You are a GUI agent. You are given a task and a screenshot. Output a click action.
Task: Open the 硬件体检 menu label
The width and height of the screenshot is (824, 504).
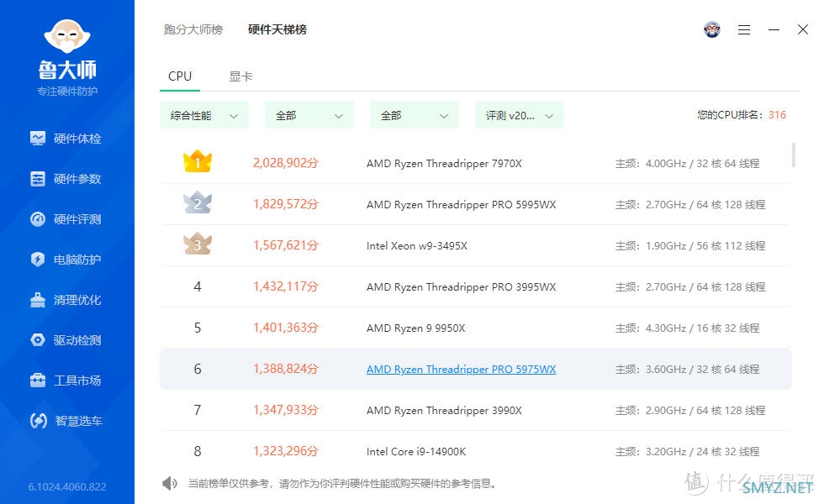[77, 139]
